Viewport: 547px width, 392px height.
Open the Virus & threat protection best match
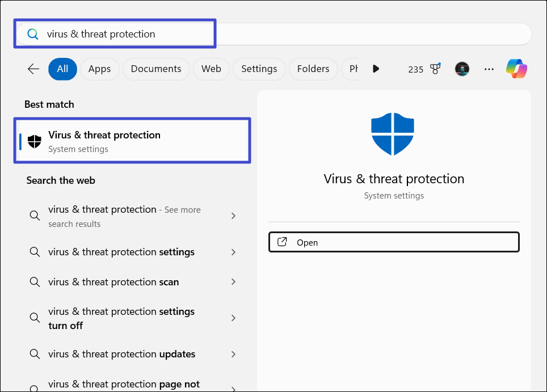(x=132, y=141)
